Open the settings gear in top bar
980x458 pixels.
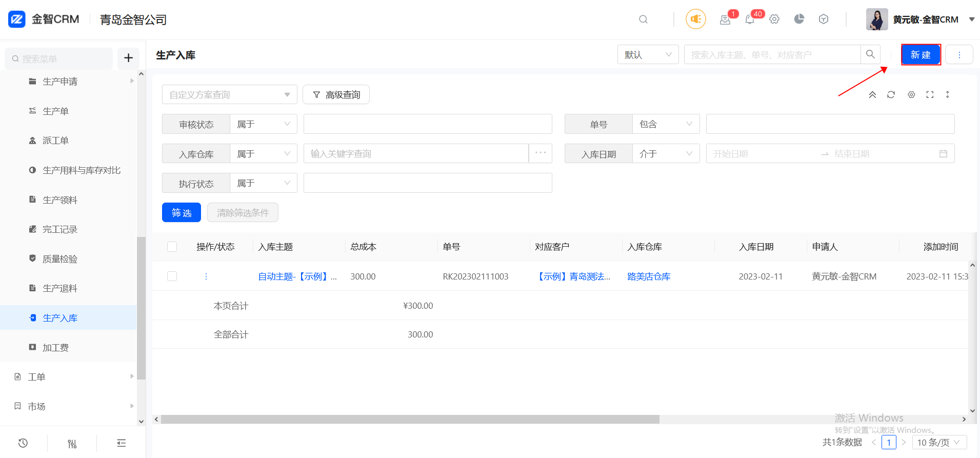pyautogui.click(x=774, y=19)
